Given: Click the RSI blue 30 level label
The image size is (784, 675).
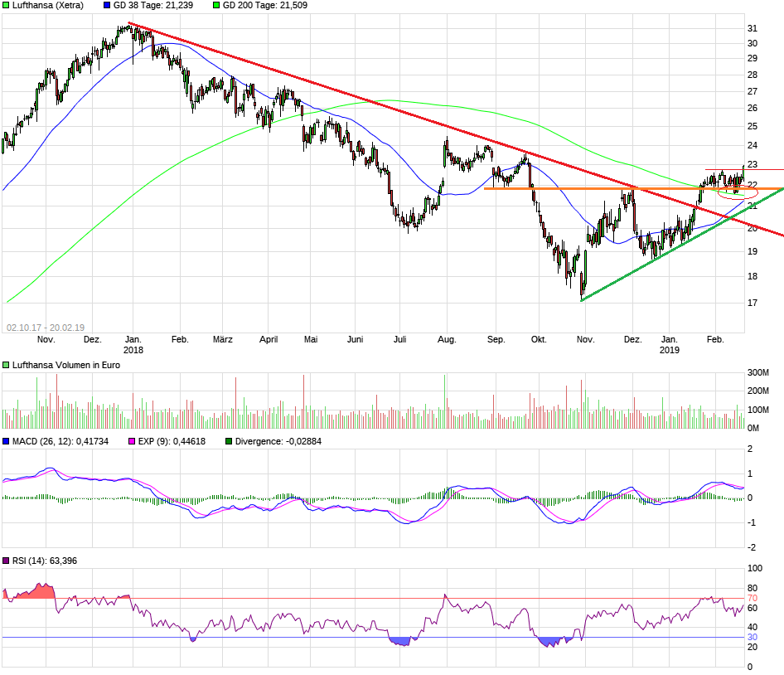Looking at the screenshot, I should 752,638.
